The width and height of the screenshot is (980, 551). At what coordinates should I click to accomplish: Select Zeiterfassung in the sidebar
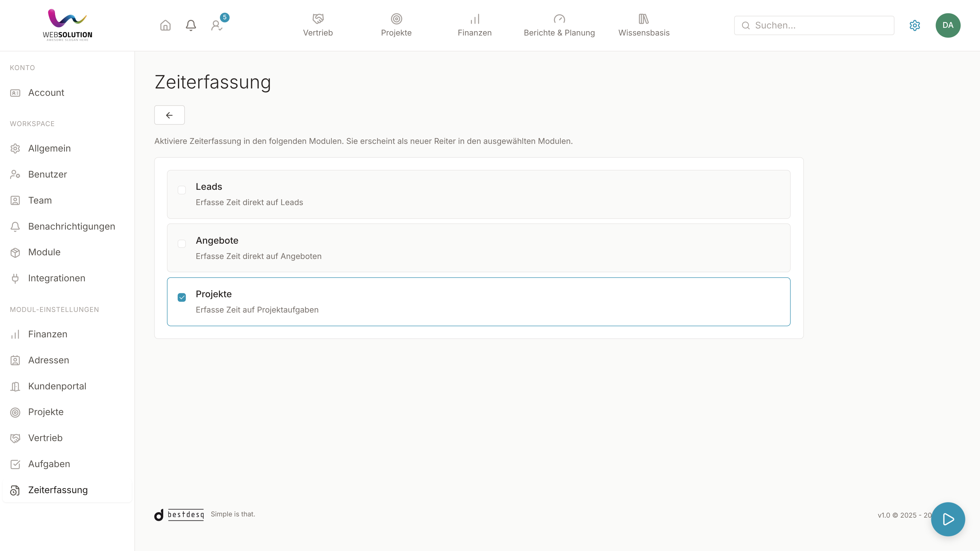(67, 490)
